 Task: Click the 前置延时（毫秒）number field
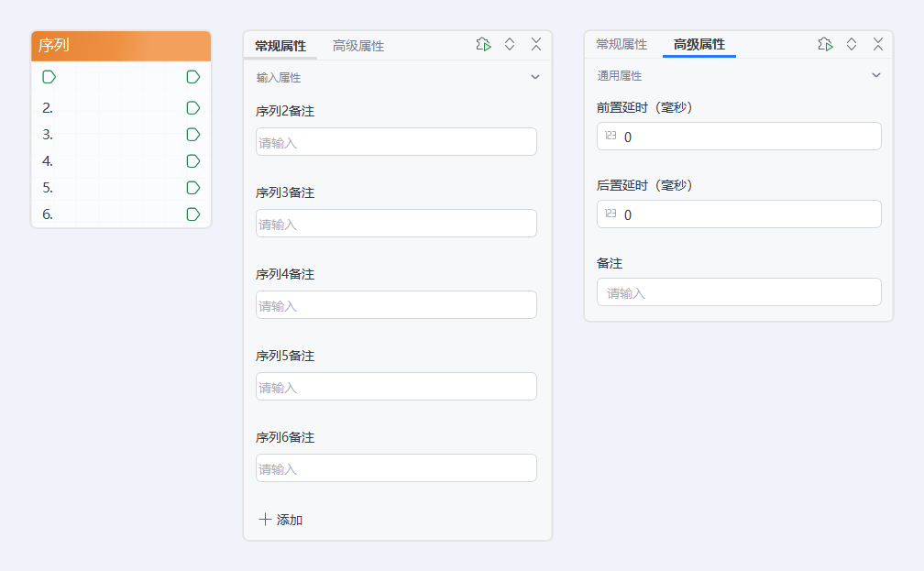[739, 137]
